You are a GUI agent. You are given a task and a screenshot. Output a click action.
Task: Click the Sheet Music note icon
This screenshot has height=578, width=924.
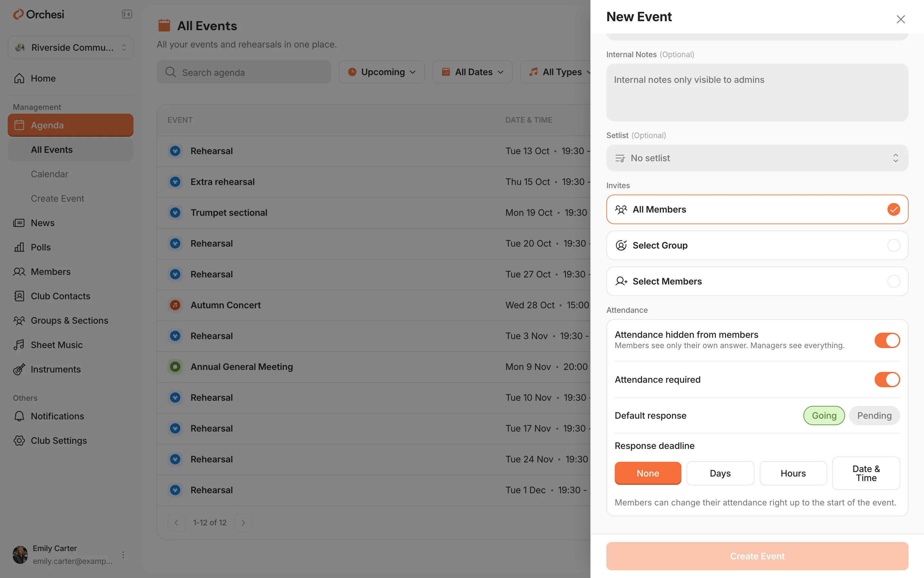click(19, 345)
